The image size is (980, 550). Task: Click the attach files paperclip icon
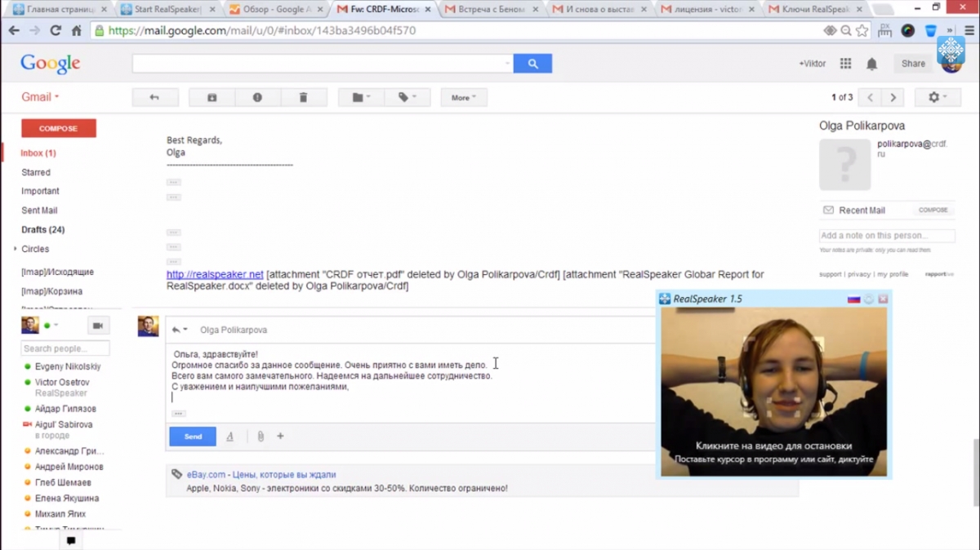[261, 437]
